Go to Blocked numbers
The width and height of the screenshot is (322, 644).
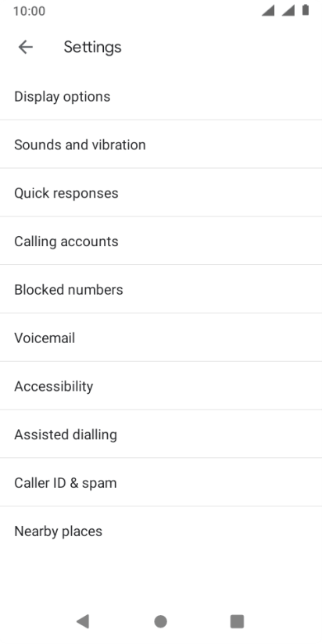[161, 289]
